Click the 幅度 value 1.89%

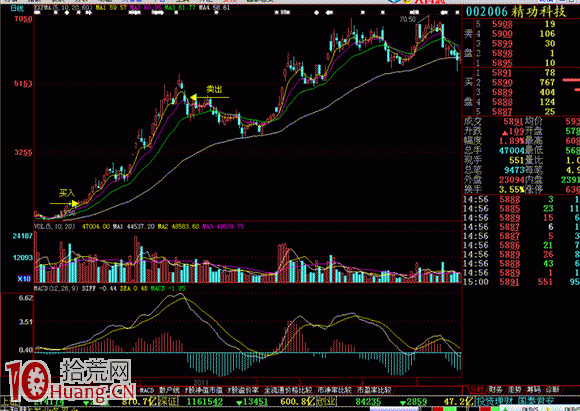[512, 141]
